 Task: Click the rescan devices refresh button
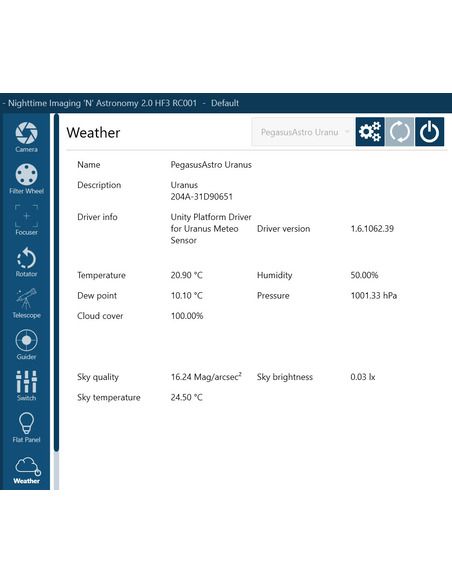click(400, 132)
